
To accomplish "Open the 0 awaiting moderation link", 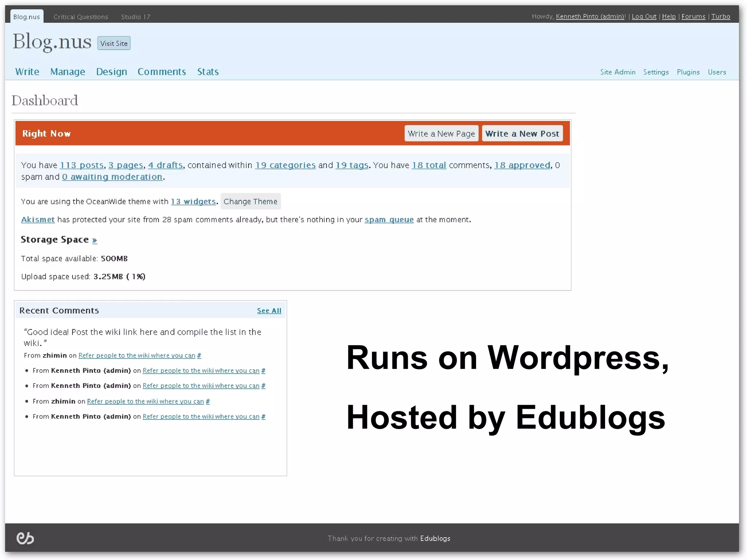I will coord(112,177).
